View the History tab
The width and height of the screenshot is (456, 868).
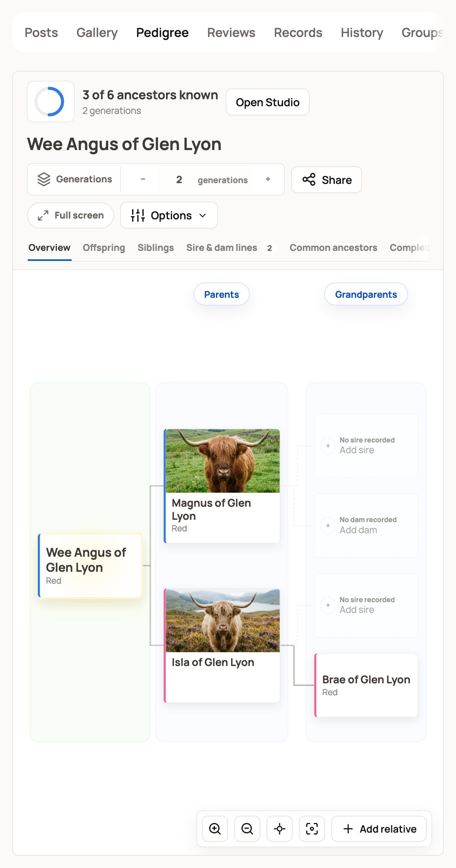coord(362,33)
